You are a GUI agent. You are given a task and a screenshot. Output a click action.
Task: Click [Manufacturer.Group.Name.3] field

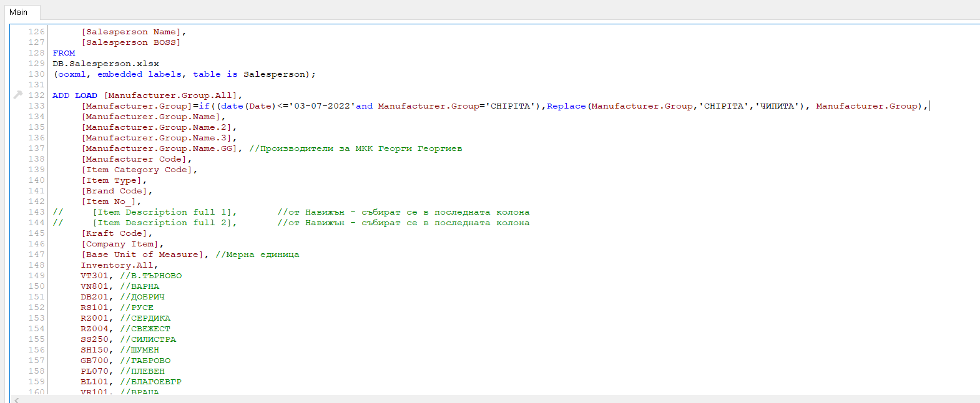coord(157,138)
